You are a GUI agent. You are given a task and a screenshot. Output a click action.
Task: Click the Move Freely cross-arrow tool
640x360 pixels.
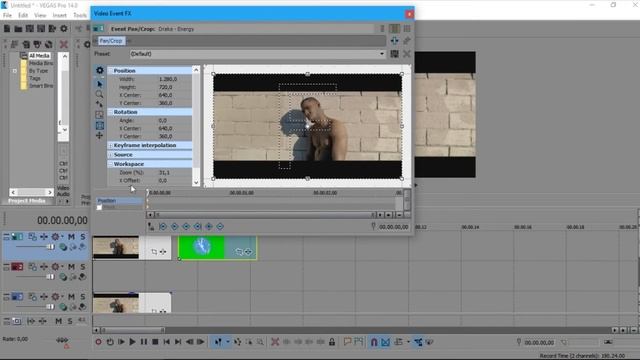[99, 136]
